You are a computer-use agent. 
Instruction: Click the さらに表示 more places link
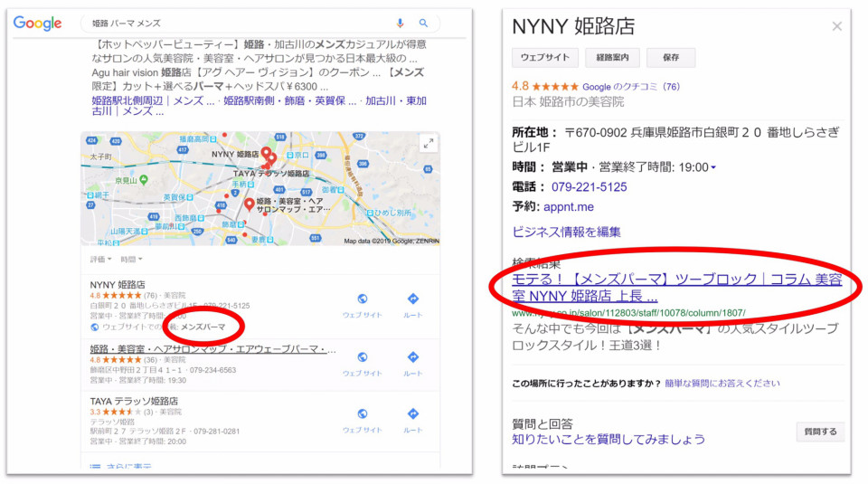[x=122, y=466]
